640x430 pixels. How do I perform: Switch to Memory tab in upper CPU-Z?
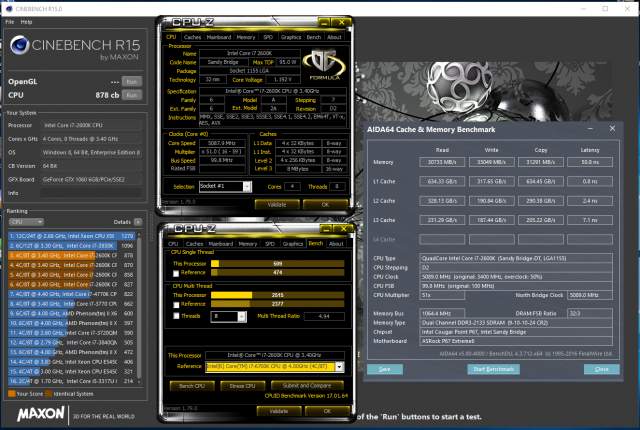(x=246, y=37)
